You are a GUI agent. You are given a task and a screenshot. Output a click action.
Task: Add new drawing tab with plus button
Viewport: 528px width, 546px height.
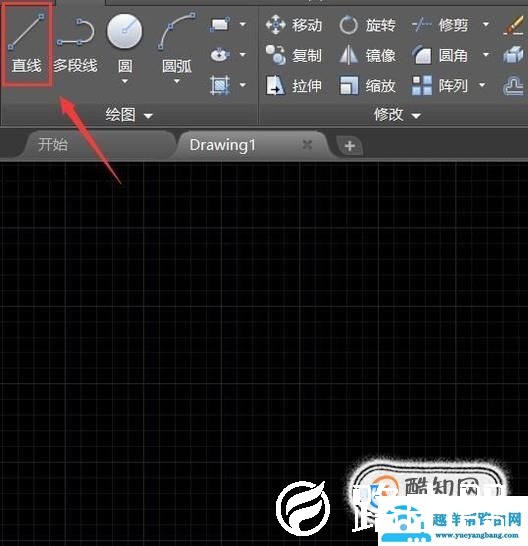coord(350,146)
